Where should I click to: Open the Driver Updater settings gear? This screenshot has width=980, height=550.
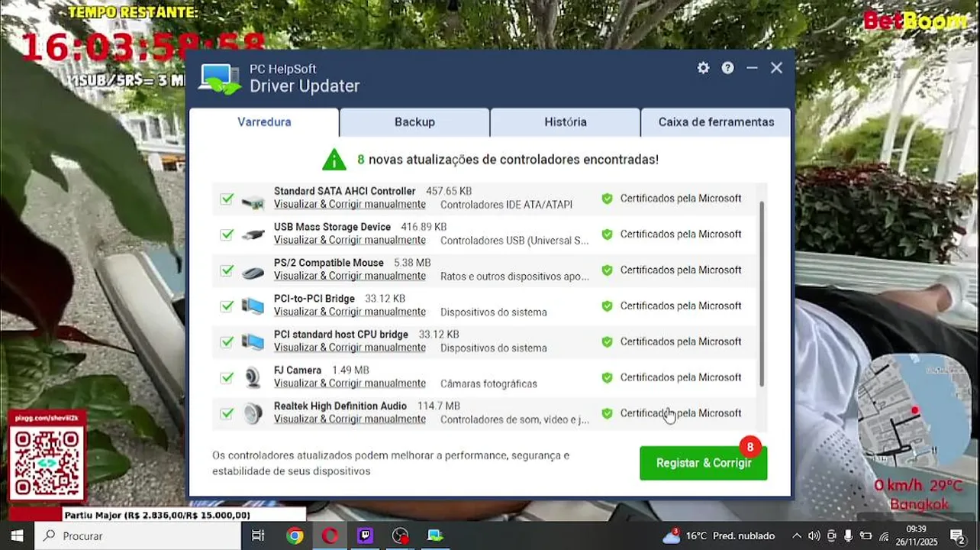[703, 68]
